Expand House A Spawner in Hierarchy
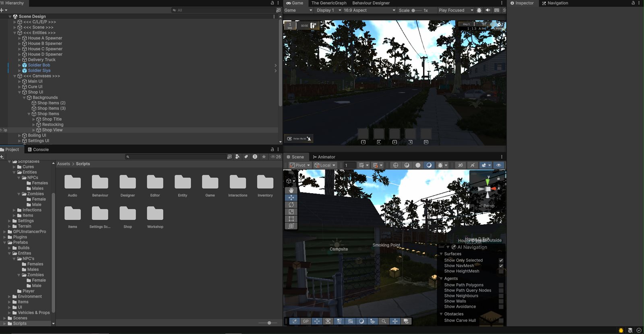This screenshot has height=334, width=644. 20,38
